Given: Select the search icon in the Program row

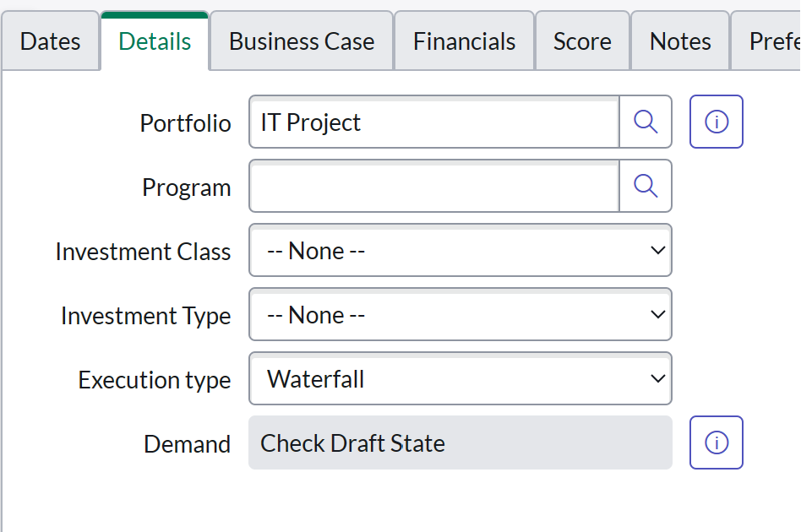Looking at the screenshot, I should [x=646, y=186].
